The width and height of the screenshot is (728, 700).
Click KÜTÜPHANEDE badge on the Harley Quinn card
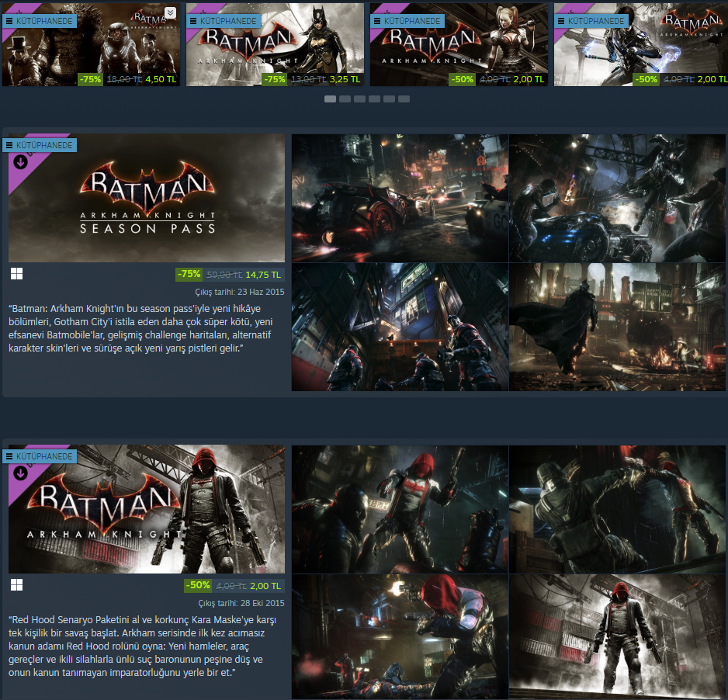pos(407,21)
